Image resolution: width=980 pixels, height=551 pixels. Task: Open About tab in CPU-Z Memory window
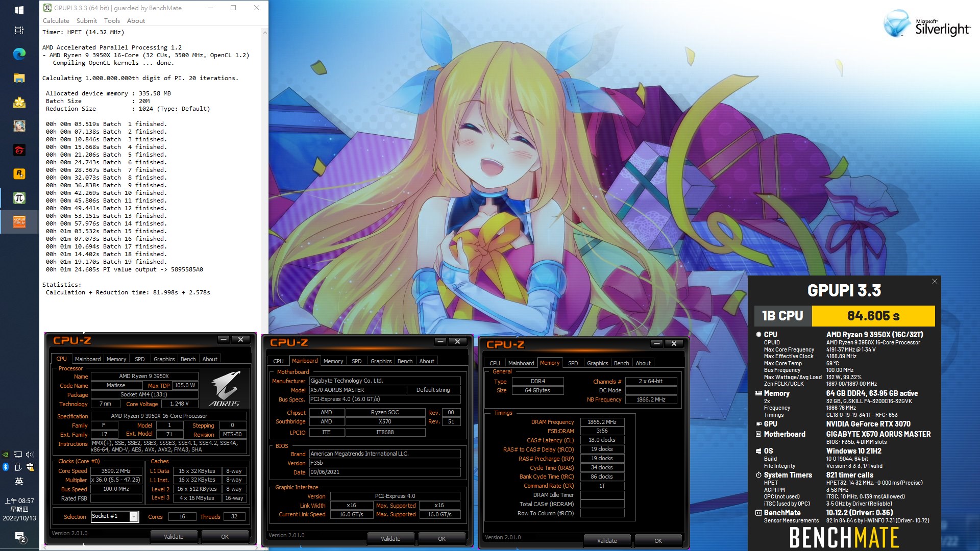[643, 363]
